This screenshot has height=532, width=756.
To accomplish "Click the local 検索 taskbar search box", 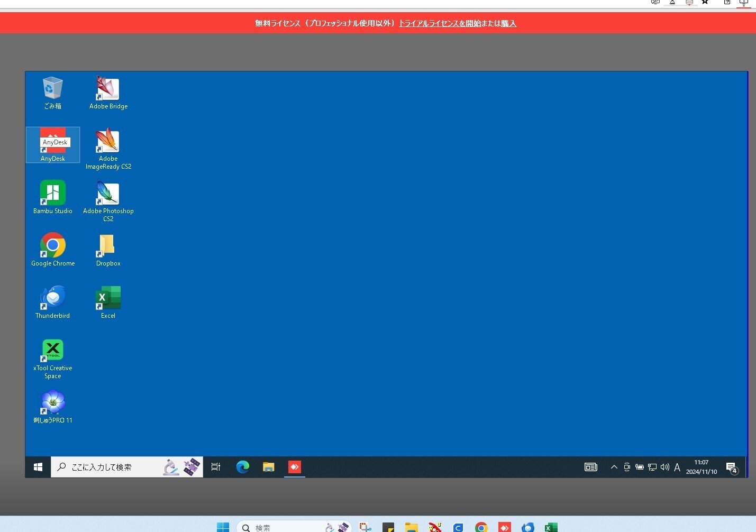I will click(x=294, y=527).
